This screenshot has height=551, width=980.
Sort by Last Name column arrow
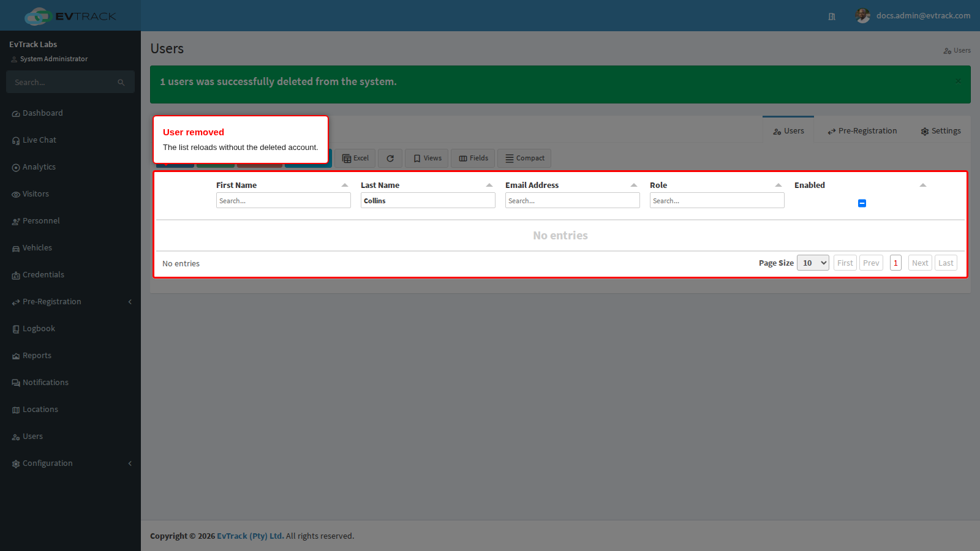click(x=489, y=185)
